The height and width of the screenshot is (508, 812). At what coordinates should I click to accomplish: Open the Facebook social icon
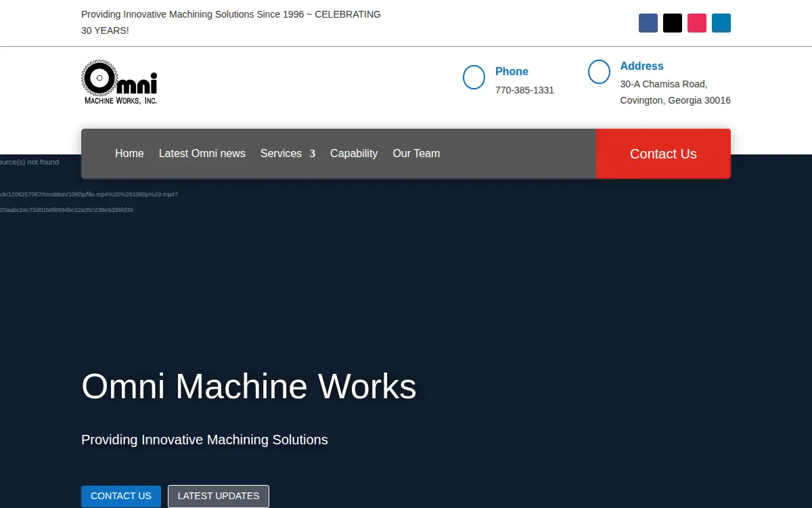click(648, 23)
